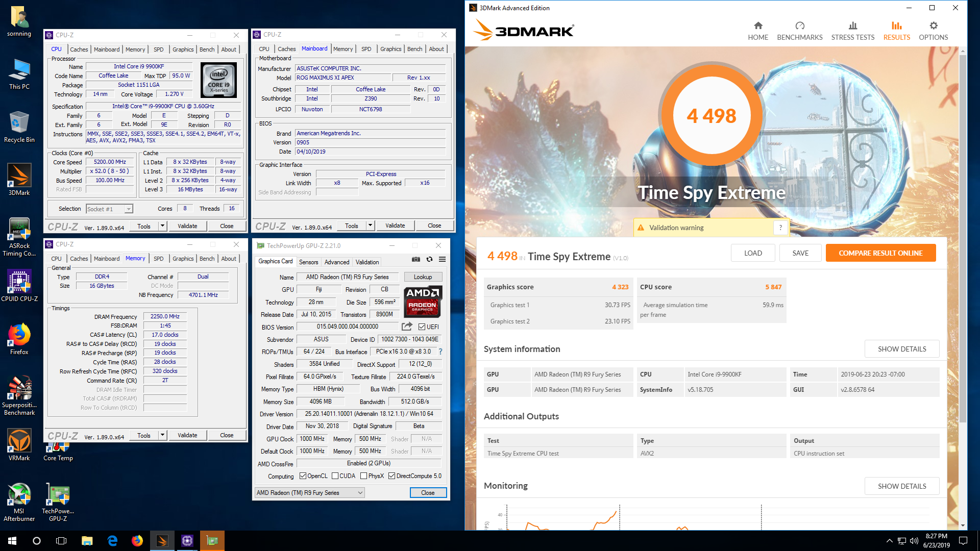Show details for System information
The height and width of the screenshot is (551, 980).
pos(901,349)
